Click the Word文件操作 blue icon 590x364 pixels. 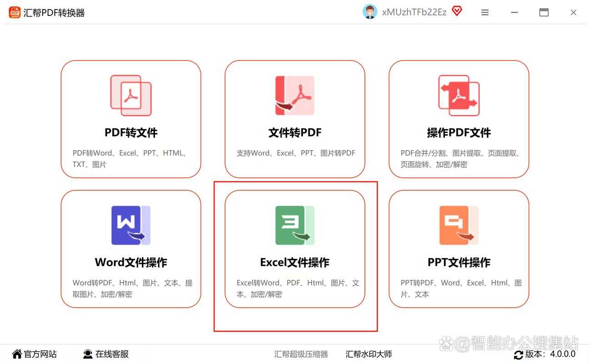click(131, 225)
